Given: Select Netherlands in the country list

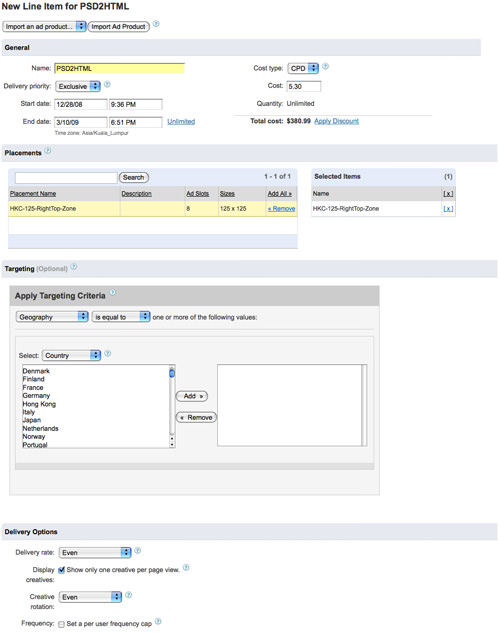Looking at the screenshot, I should (x=40, y=428).
